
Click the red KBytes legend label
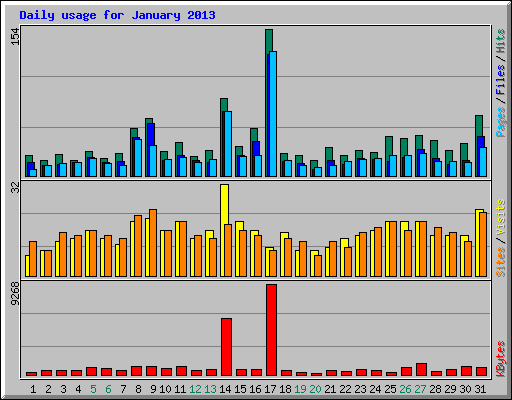[501, 359]
